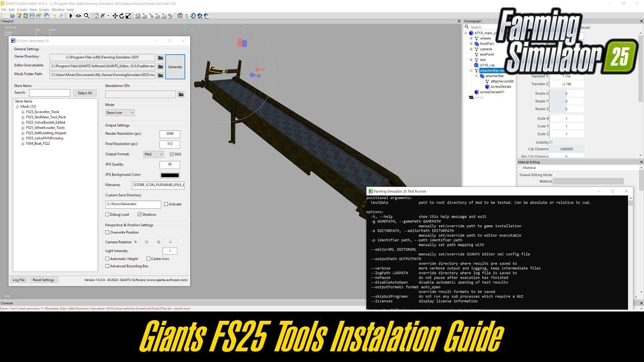Collapse the Mods (12) tree node
Screen dimensions: 644x362
pos(18,107)
